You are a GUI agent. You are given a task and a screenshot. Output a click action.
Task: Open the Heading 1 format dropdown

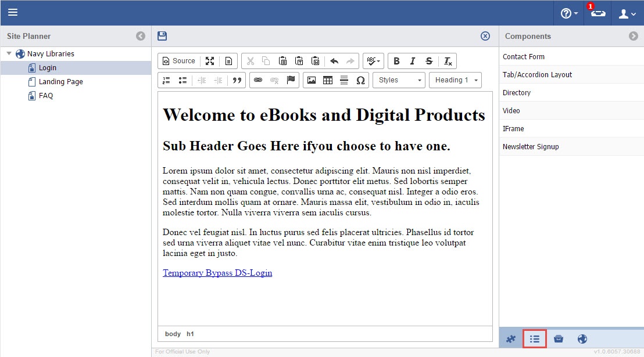pos(455,80)
